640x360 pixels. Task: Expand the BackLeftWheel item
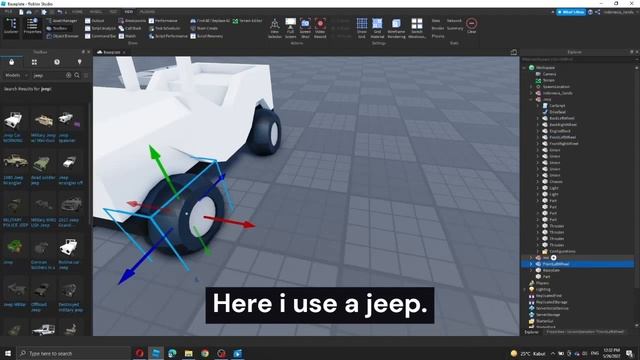538,118
